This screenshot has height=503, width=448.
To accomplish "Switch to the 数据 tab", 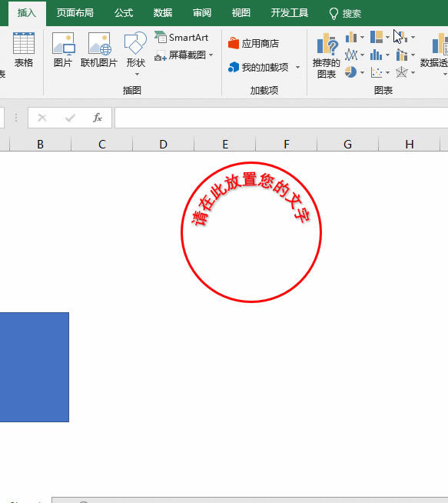I will click(163, 13).
